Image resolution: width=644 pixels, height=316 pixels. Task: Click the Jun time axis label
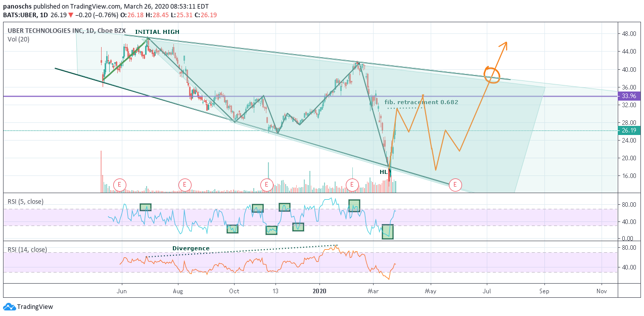click(x=122, y=291)
